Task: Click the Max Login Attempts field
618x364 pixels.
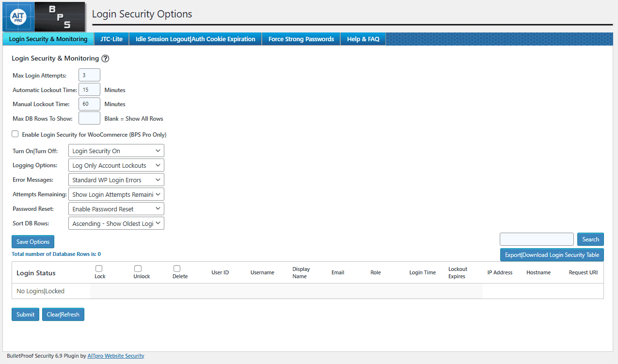Action: [x=89, y=75]
